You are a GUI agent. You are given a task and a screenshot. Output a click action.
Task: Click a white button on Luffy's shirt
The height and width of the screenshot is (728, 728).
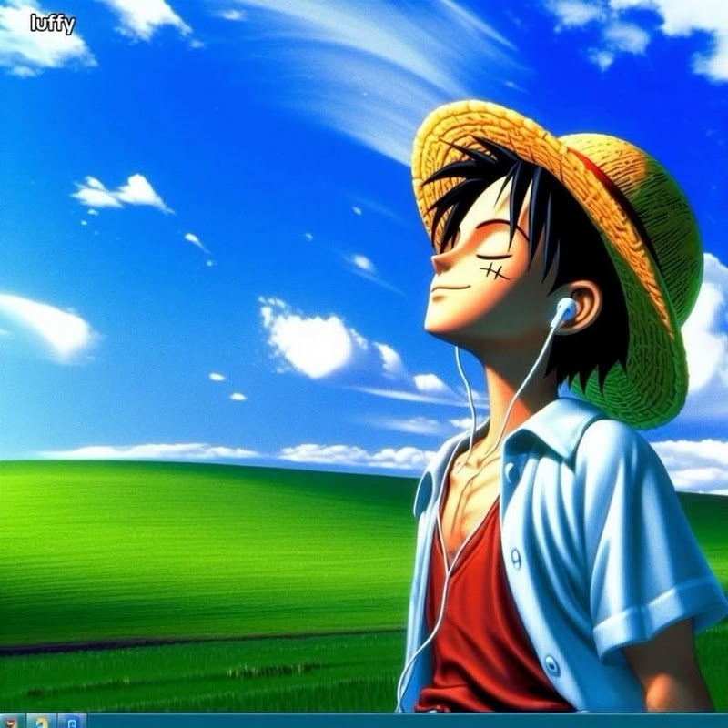click(x=516, y=552)
